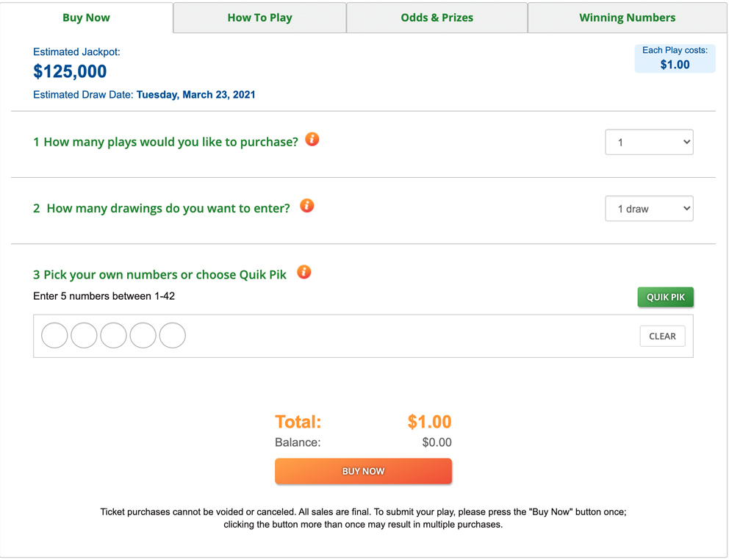Viewport: 729px width, 560px height.
Task: Click the second number entry circle
Action: pyautogui.click(x=84, y=335)
